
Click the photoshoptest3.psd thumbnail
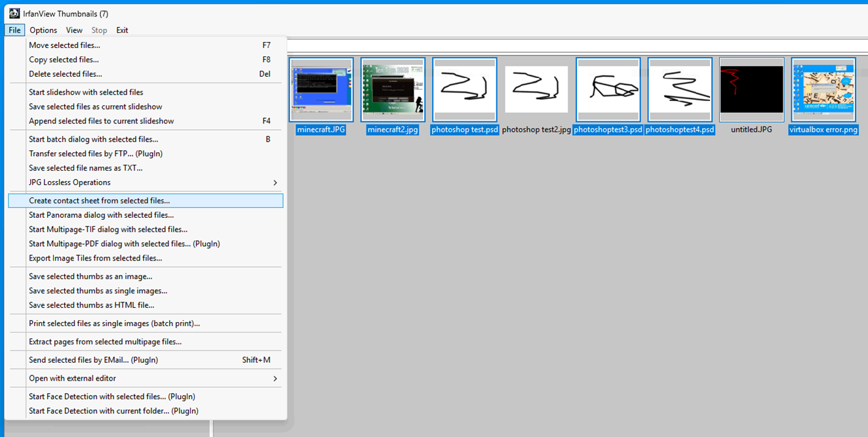point(608,89)
